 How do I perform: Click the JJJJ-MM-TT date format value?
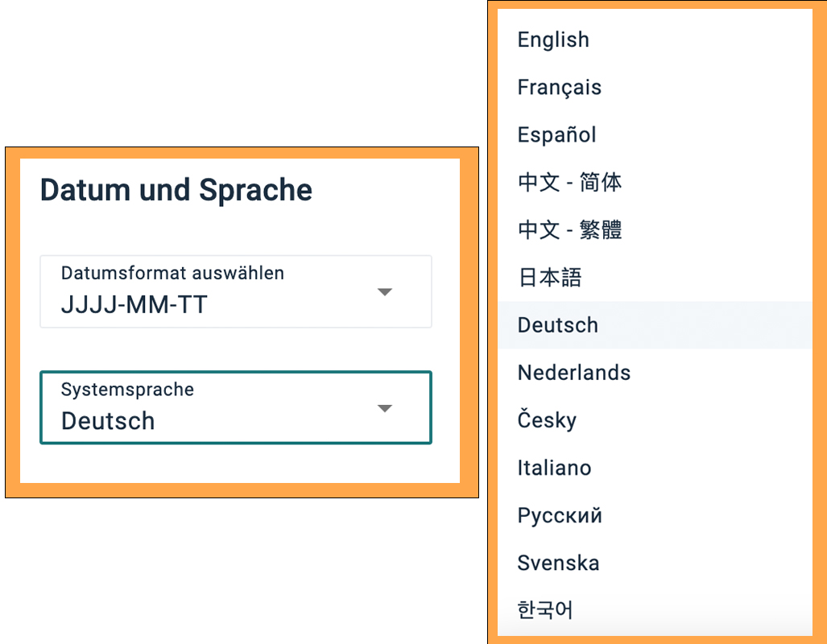coord(134,305)
